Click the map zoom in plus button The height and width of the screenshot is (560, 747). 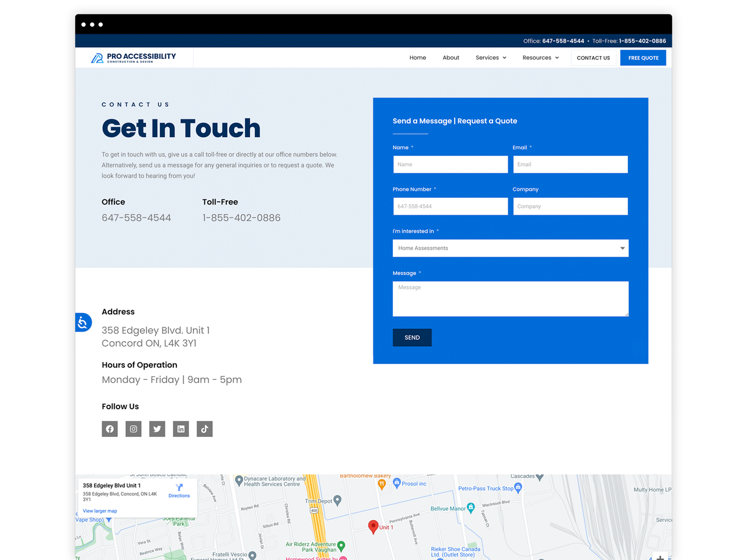(660, 557)
